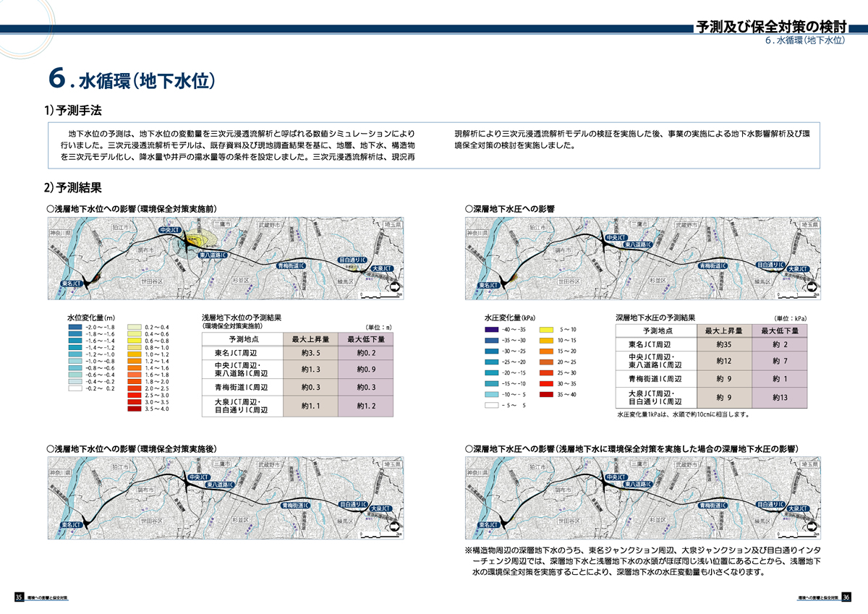Click the map title ○浅層地下水位への影響(環境保全対策実施前)
The image size is (868, 614).
point(132,208)
